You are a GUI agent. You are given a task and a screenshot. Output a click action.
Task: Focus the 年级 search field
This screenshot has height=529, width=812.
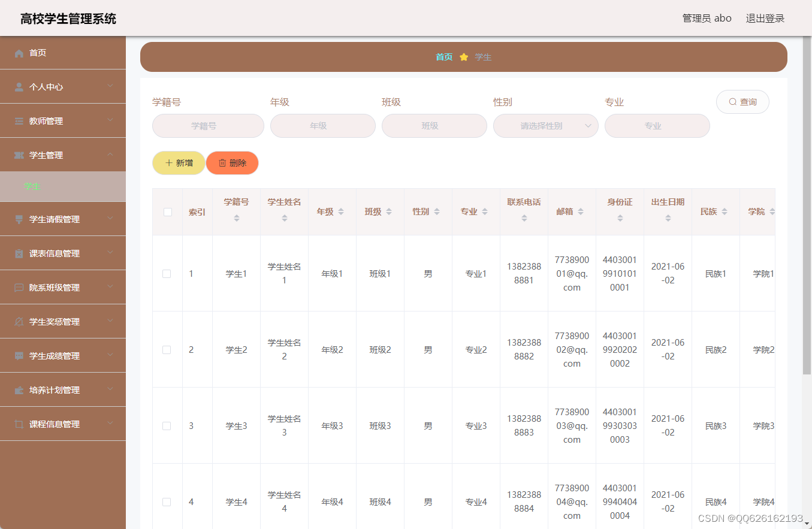tap(323, 126)
